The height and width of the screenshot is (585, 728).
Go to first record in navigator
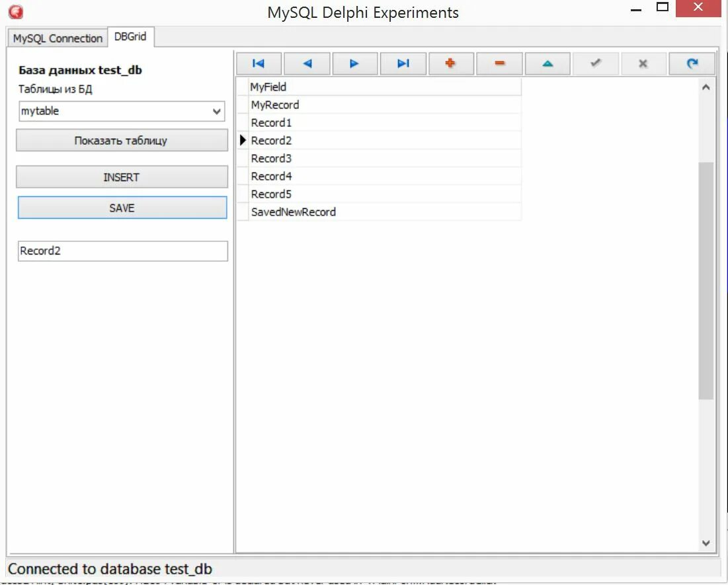click(259, 63)
